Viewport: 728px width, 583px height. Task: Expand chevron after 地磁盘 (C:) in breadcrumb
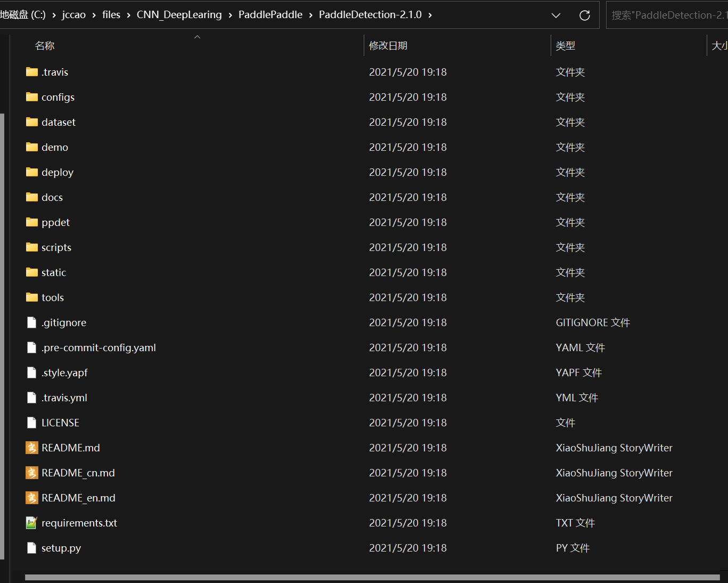point(54,15)
